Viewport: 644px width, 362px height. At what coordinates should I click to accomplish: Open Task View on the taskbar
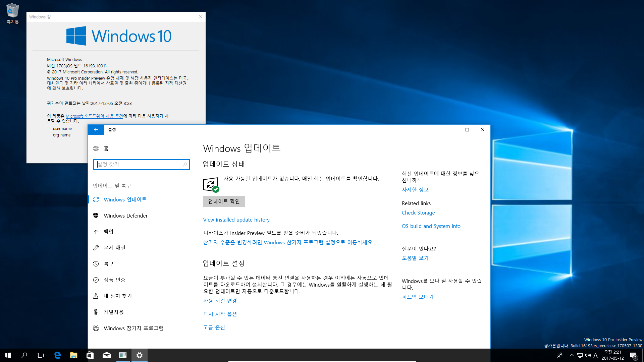click(40, 355)
